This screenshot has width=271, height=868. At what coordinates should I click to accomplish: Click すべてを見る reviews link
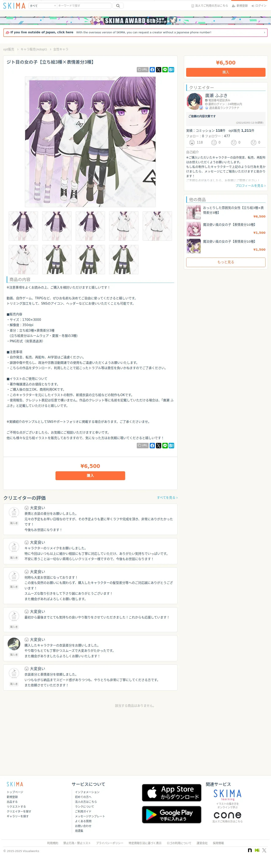[x=167, y=498]
